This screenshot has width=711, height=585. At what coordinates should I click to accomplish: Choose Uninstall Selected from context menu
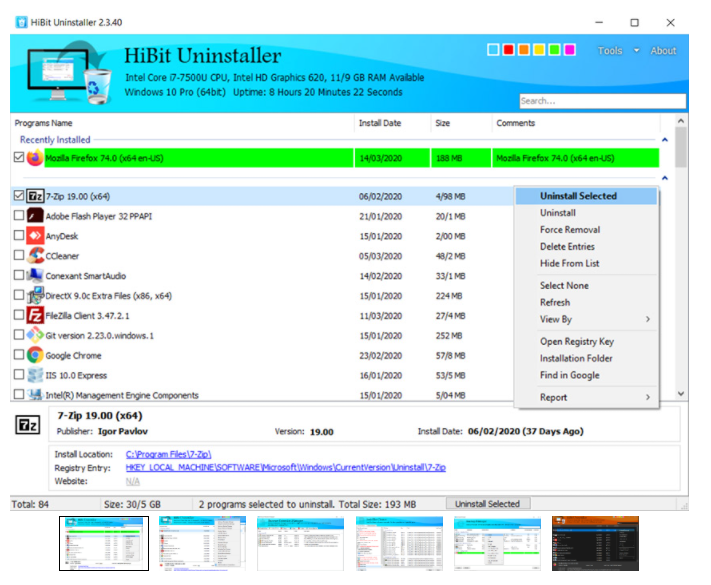point(586,196)
